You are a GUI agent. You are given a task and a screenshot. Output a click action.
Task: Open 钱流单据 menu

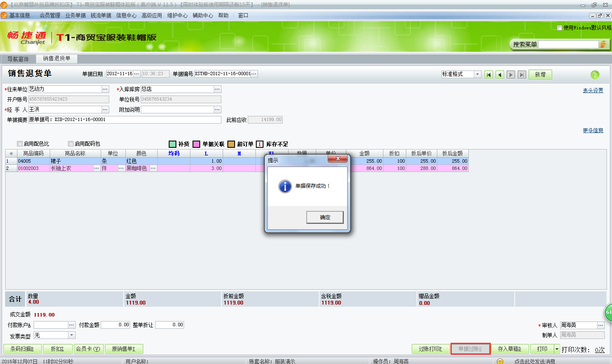(x=101, y=15)
